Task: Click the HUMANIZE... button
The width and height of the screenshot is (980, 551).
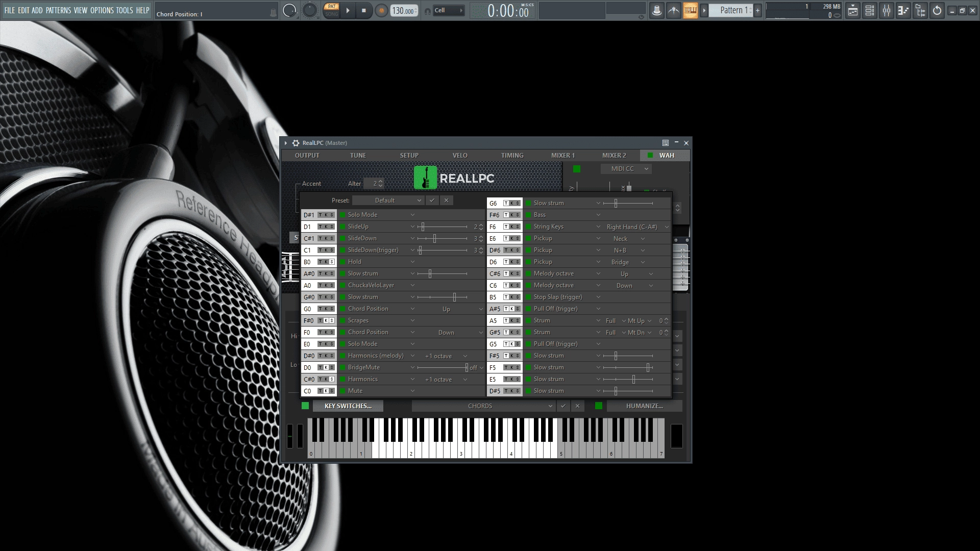Action: pyautogui.click(x=644, y=406)
